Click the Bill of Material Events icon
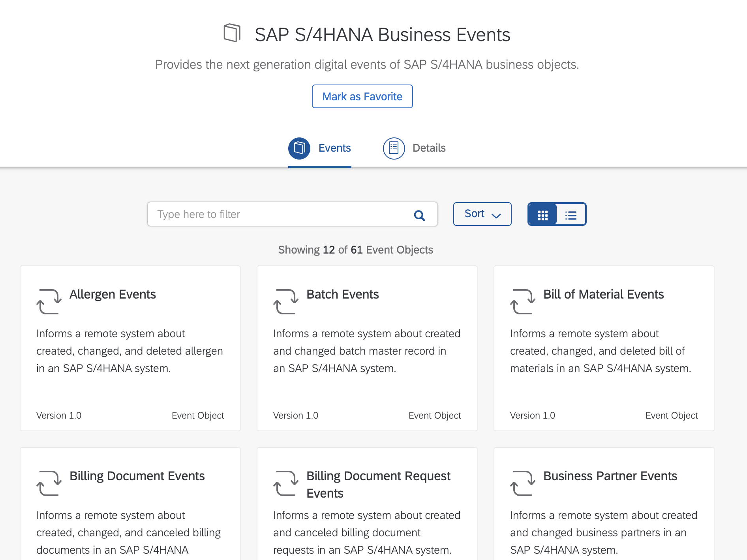This screenshot has height=560, width=747. 523,302
